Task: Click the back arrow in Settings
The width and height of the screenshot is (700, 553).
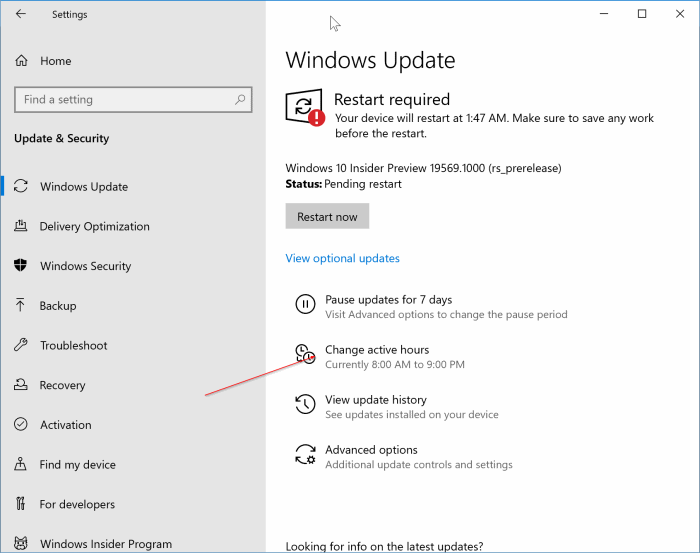Action: (x=21, y=14)
